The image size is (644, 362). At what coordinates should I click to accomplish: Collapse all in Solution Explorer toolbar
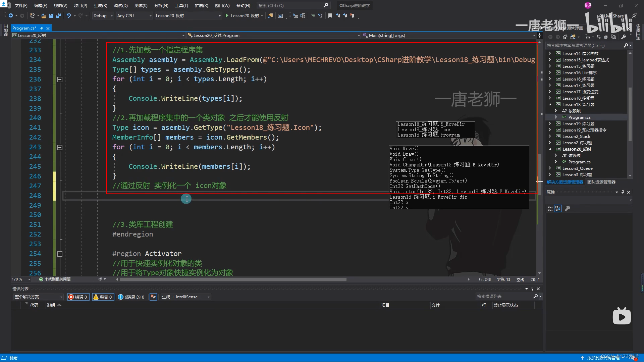click(x=606, y=37)
